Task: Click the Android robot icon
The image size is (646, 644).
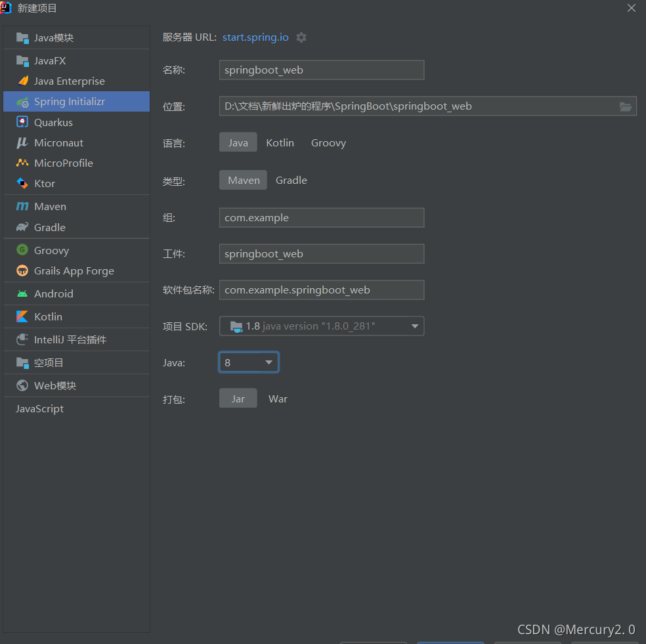Action: [x=22, y=294]
